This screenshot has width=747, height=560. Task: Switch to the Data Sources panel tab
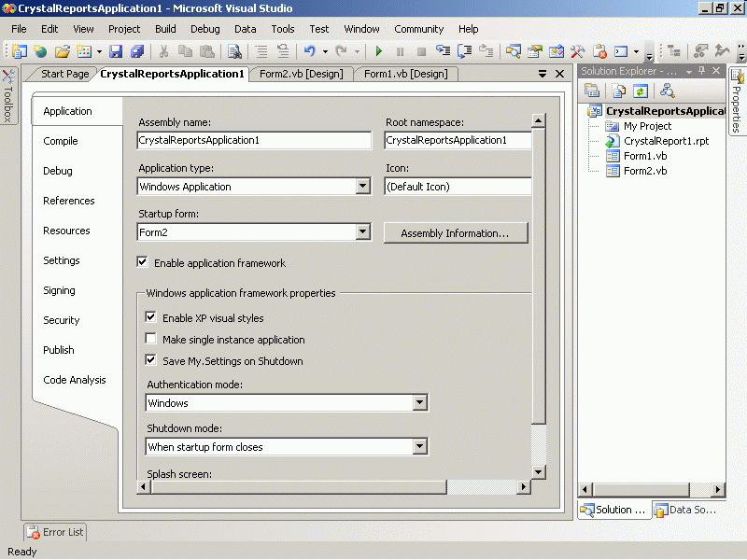point(686,510)
